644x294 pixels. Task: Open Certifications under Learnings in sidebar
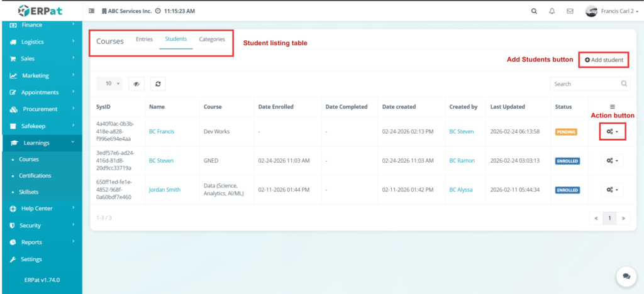35,176
